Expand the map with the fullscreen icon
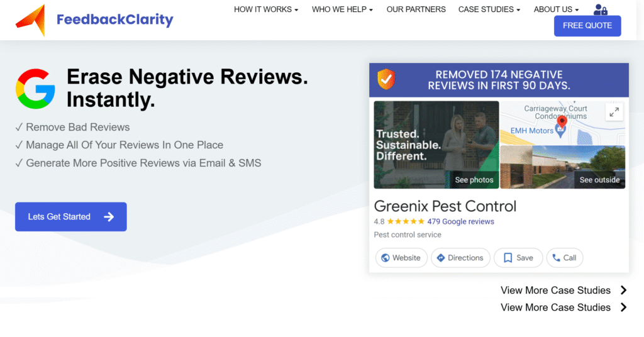Screen dimensions: 644x337 (x=614, y=112)
